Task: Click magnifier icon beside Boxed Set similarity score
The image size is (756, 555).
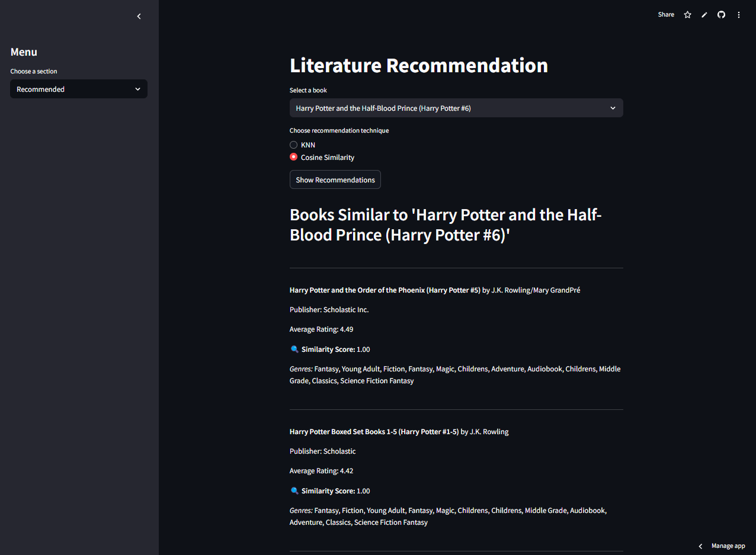Action: (x=294, y=491)
